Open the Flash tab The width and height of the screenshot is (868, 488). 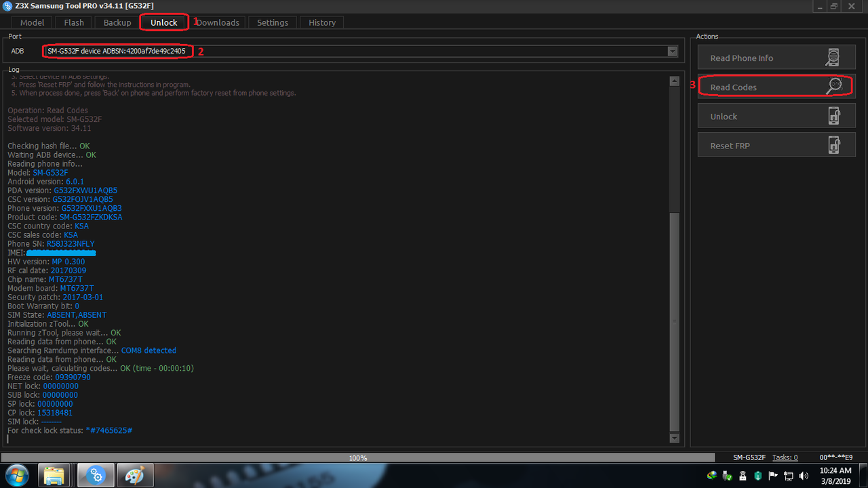pyautogui.click(x=74, y=22)
